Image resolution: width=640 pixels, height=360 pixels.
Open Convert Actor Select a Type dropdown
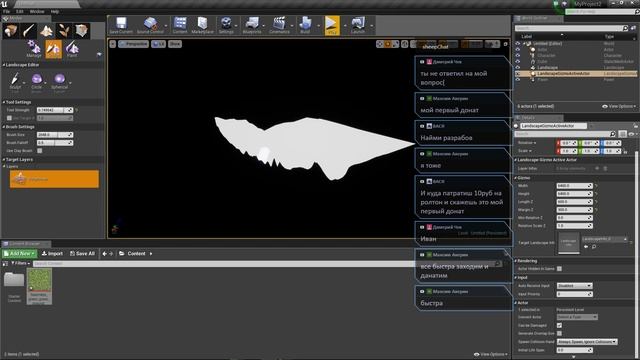pyautogui.click(x=577, y=317)
